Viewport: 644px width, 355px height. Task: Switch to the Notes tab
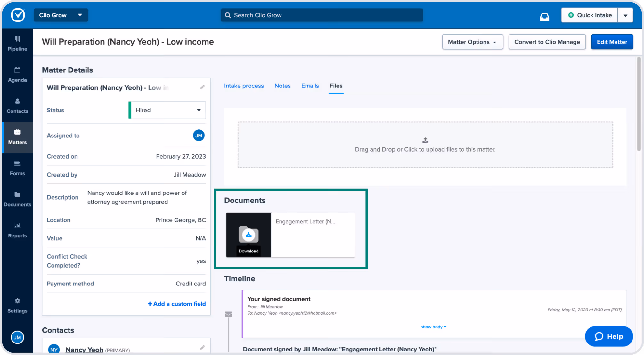point(282,86)
